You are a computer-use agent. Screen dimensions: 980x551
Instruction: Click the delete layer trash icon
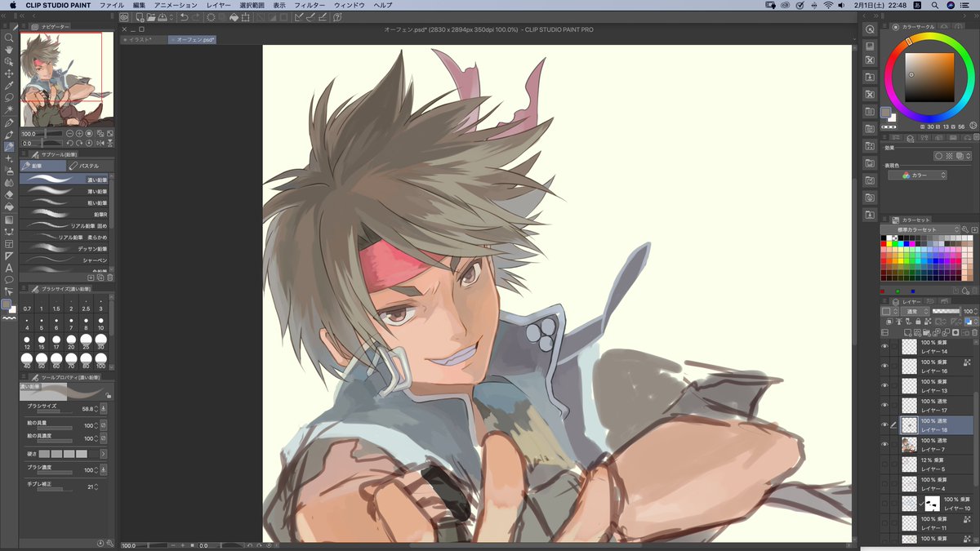(x=974, y=332)
